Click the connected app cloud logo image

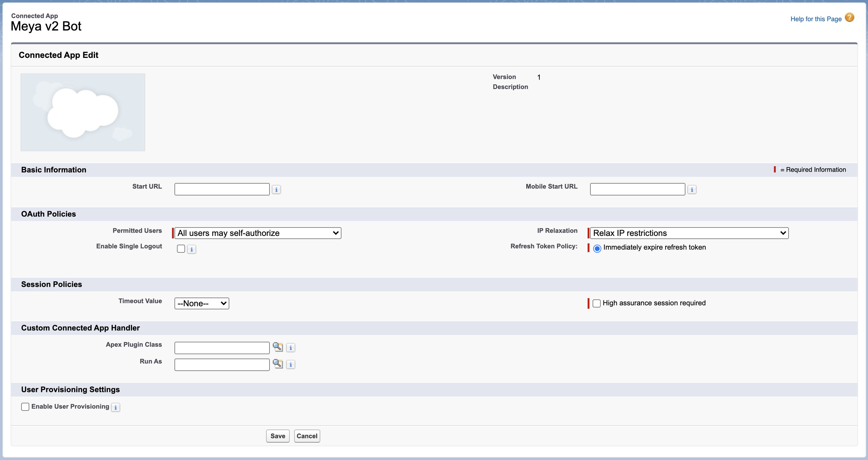(83, 112)
